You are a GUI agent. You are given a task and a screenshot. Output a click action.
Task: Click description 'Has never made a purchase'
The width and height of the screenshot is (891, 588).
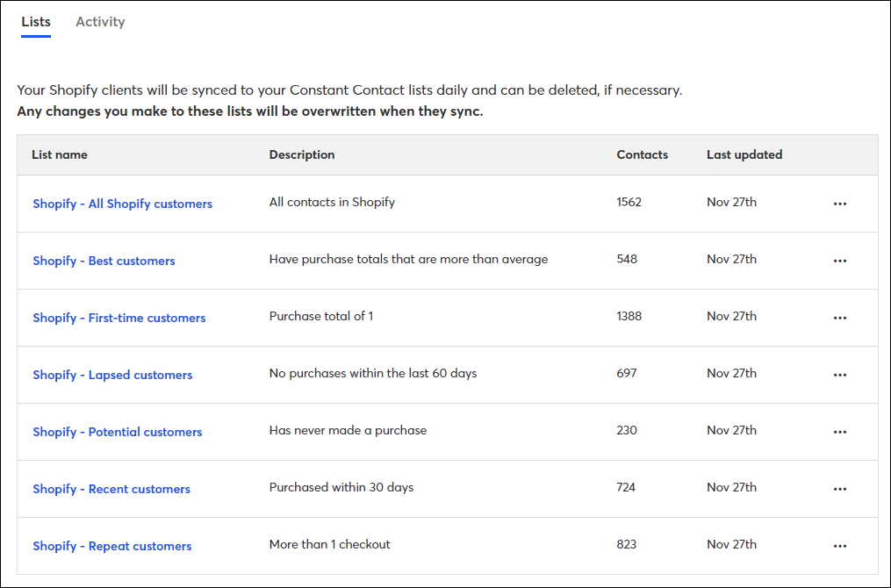click(348, 430)
